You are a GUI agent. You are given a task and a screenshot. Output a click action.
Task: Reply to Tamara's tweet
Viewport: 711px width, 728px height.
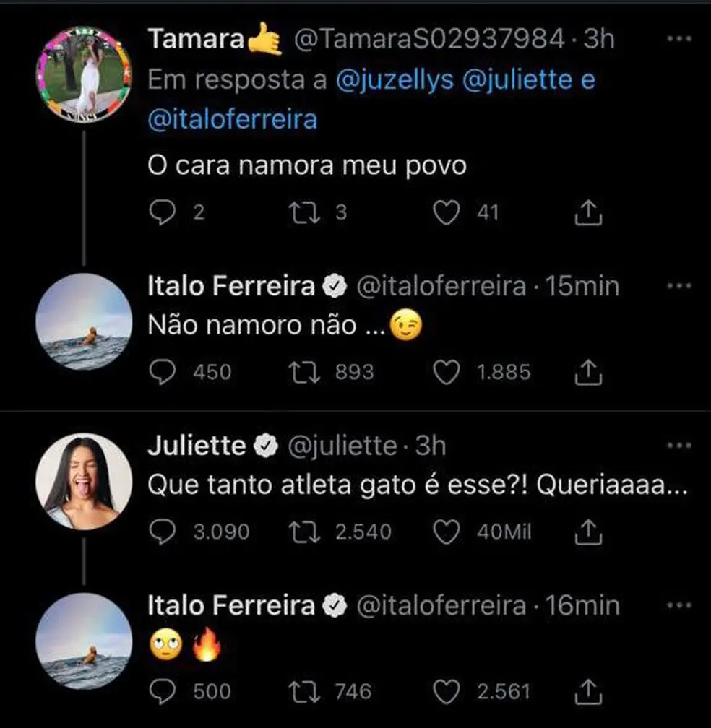click(160, 212)
